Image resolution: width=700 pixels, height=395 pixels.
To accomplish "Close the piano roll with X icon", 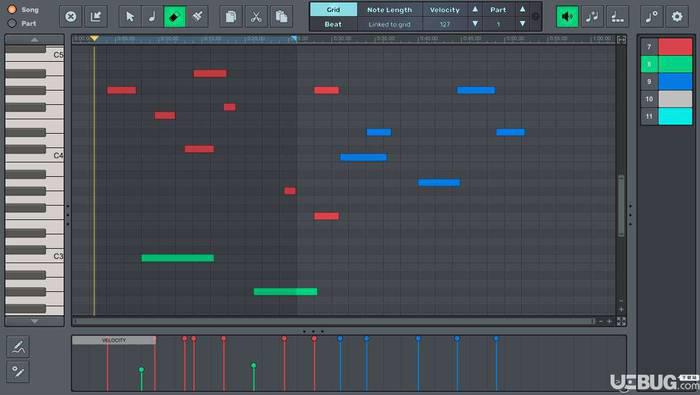I will coord(71,17).
